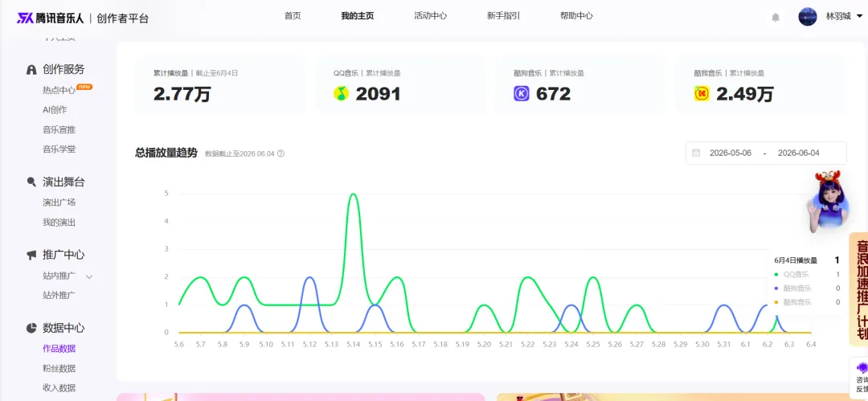Open AI创作 in sidebar
This screenshot has width=868, height=401.
click(55, 109)
